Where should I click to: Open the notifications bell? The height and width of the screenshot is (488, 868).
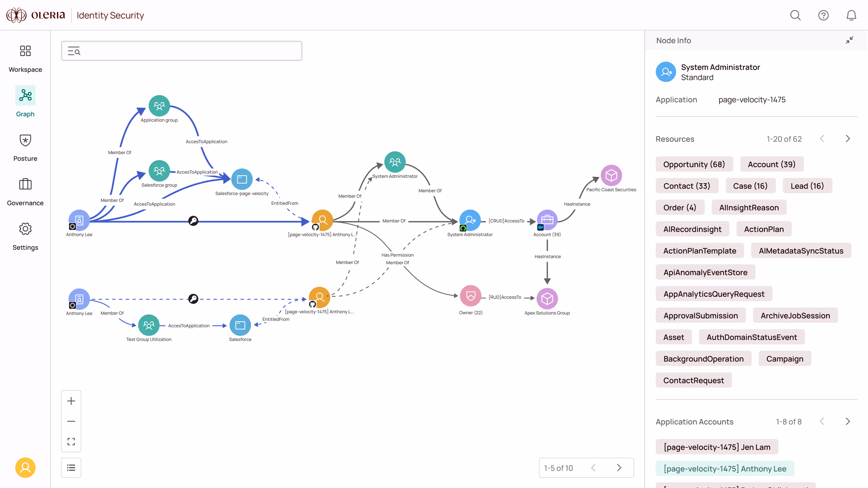click(851, 15)
